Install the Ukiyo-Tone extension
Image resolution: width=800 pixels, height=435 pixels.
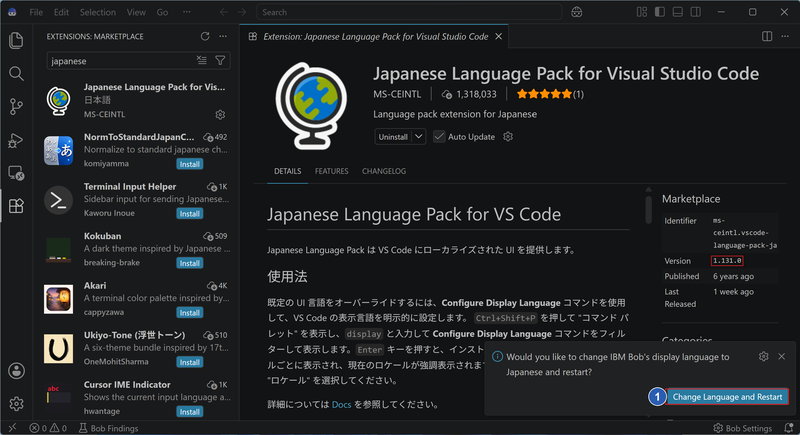click(x=190, y=362)
